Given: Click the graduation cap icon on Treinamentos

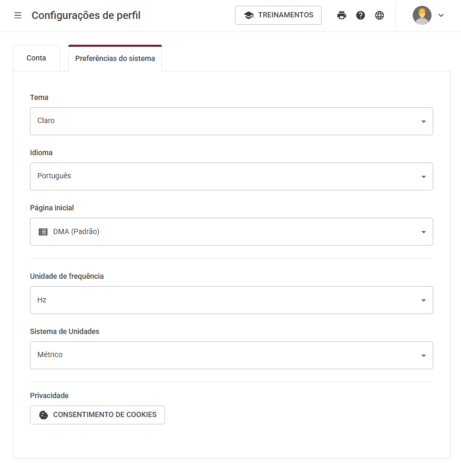Looking at the screenshot, I should coord(249,15).
